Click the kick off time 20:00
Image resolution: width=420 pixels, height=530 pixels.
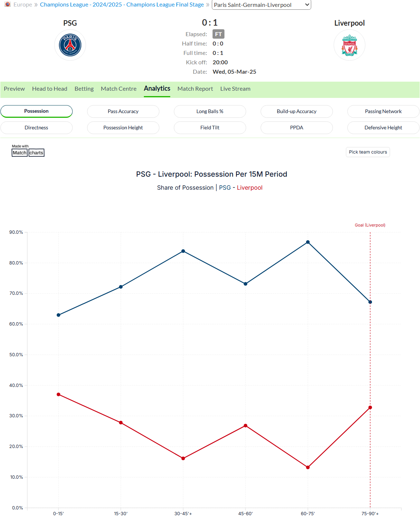(x=220, y=63)
